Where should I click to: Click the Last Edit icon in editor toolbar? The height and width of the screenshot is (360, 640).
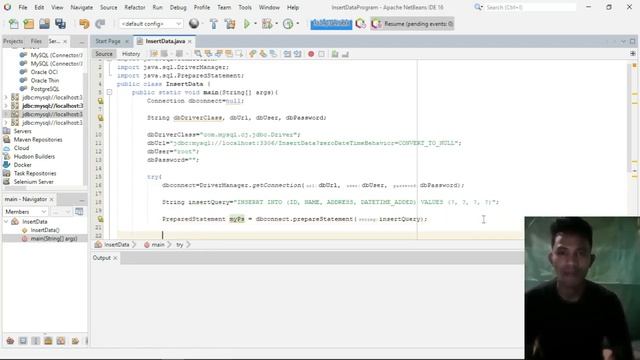pos(154,54)
